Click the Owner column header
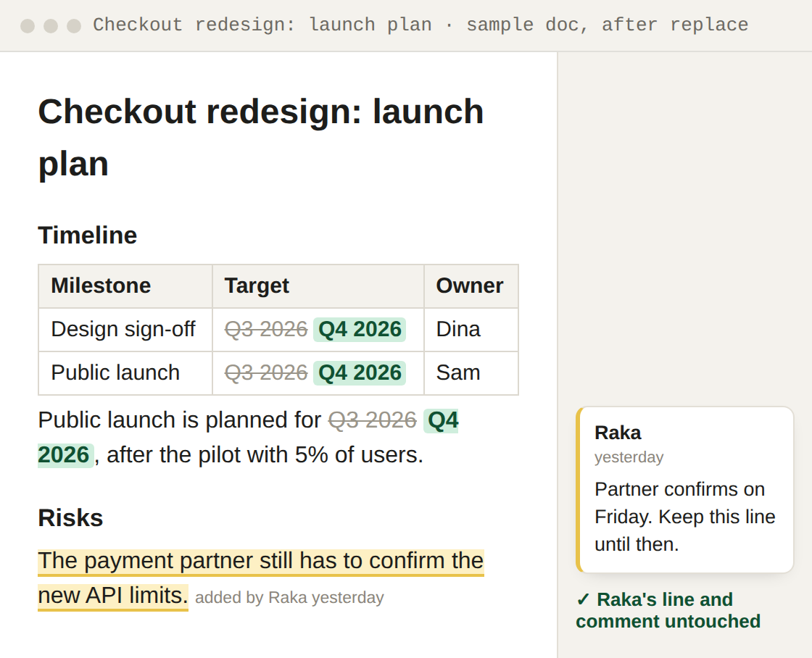812x658 pixels. (471, 286)
